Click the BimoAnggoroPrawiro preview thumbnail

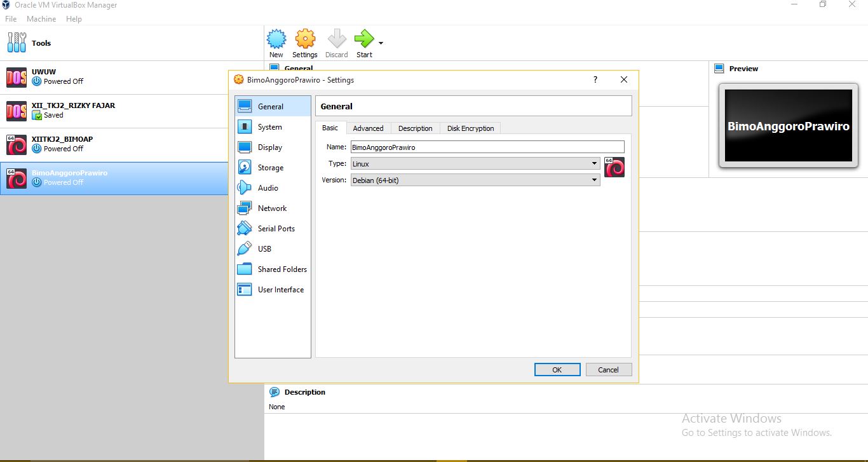(789, 125)
